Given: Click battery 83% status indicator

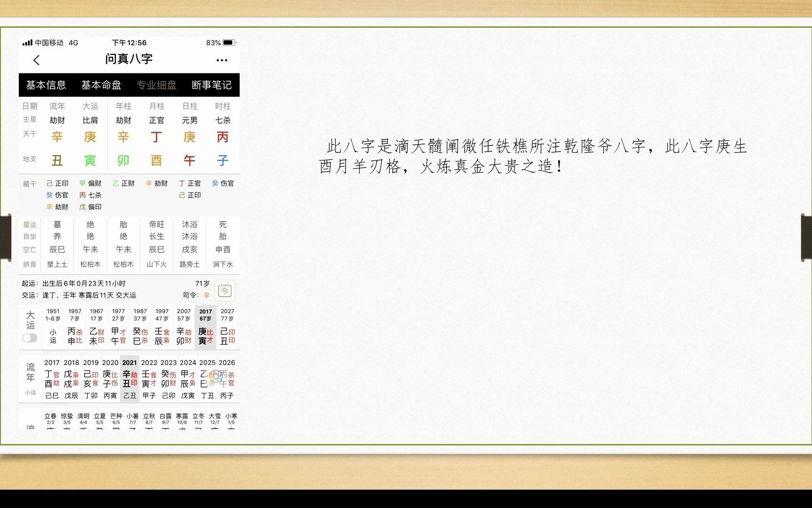Looking at the screenshot, I should click(220, 43).
